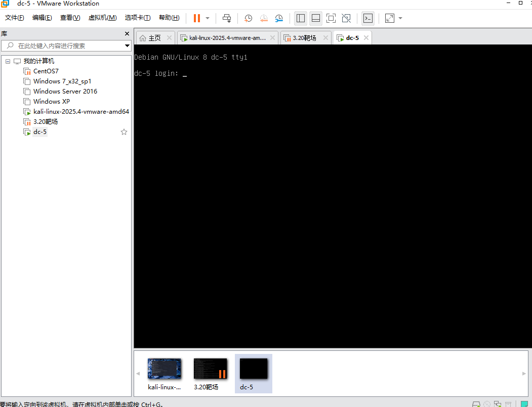
Task: Select Windows 7_x32_sp1 in the library
Action: click(x=62, y=81)
